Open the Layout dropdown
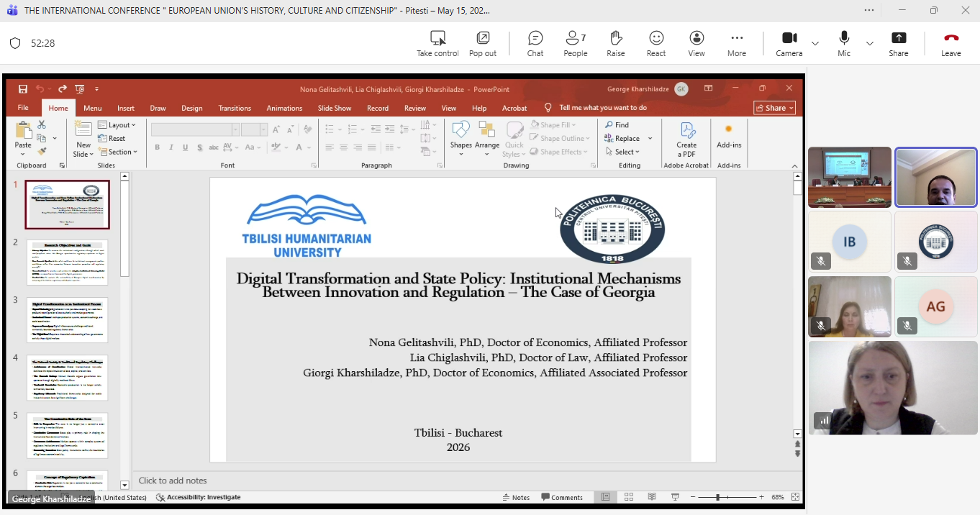 tap(117, 125)
